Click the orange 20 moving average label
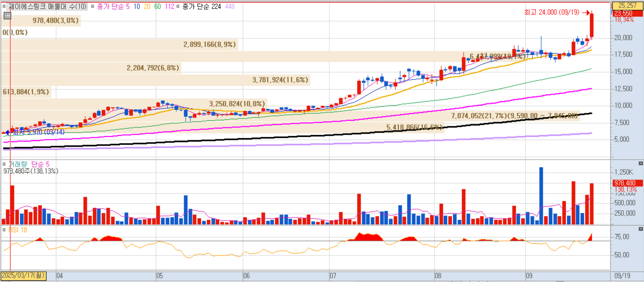The width and height of the screenshot is (644, 282). click(x=147, y=6)
